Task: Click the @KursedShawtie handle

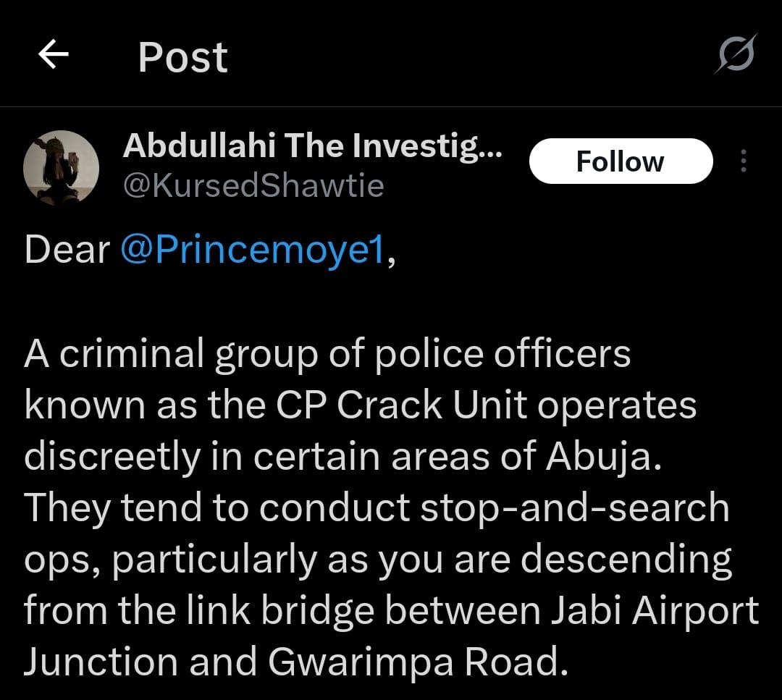Action: (253, 185)
